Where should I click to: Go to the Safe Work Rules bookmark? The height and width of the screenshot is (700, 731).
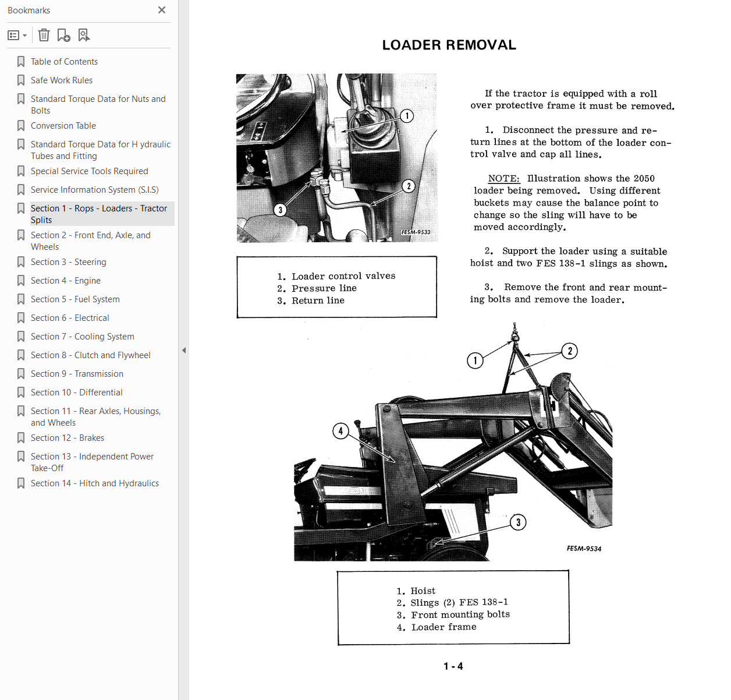[x=62, y=80]
